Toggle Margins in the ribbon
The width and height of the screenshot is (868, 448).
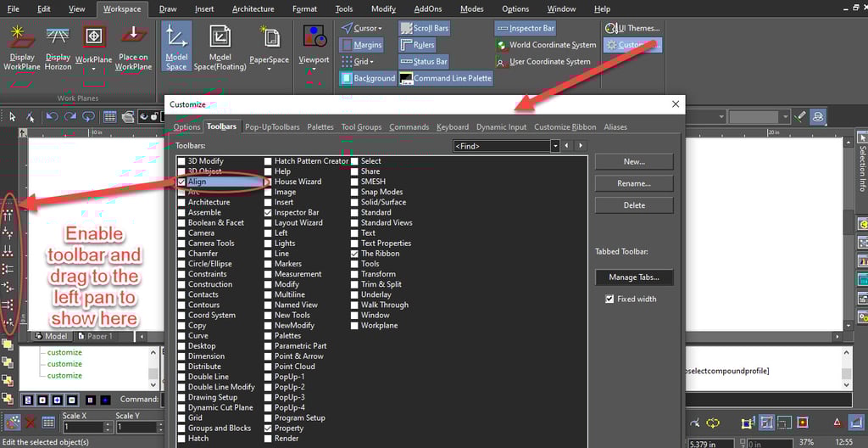pos(361,45)
